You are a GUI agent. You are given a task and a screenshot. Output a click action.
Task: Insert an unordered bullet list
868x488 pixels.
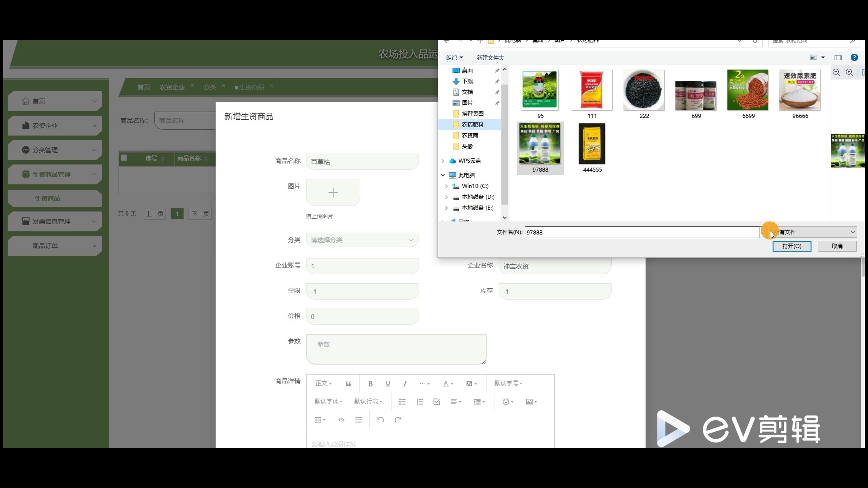tap(402, 402)
